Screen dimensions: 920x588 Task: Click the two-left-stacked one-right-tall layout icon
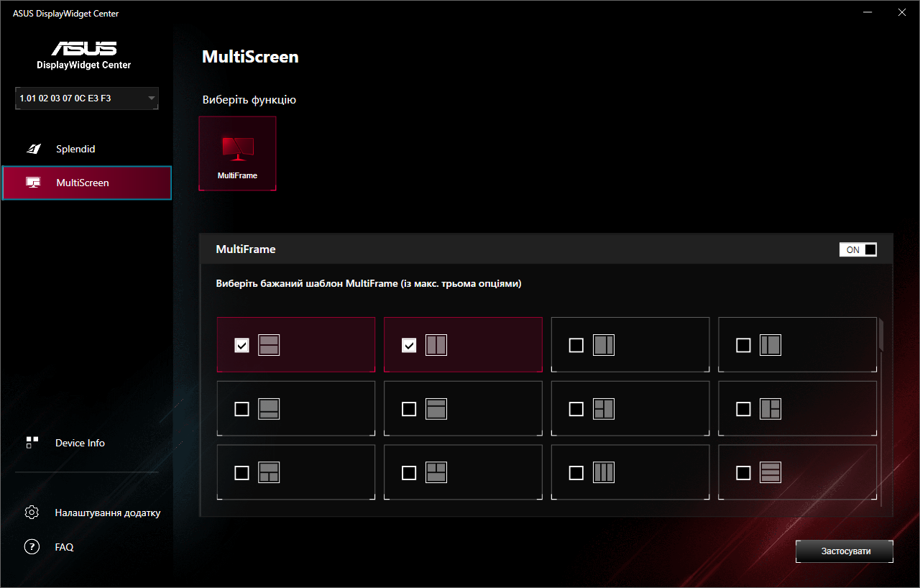pyautogui.click(x=604, y=409)
